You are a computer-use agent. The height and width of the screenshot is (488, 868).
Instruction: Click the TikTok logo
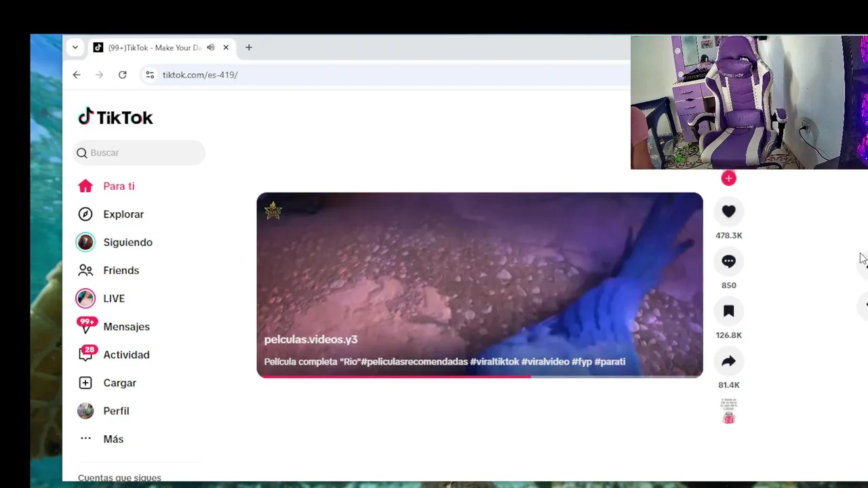click(115, 117)
